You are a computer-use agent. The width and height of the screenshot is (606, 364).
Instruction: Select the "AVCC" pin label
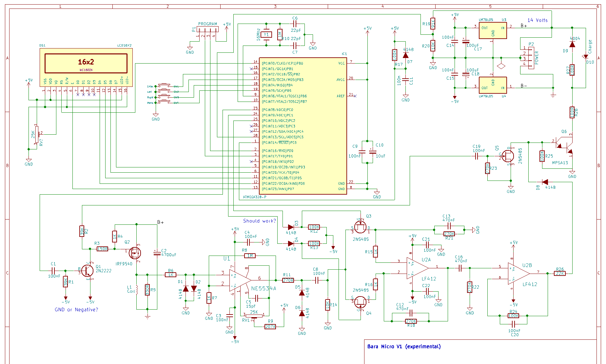pyautogui.click(x=341, y=80)
